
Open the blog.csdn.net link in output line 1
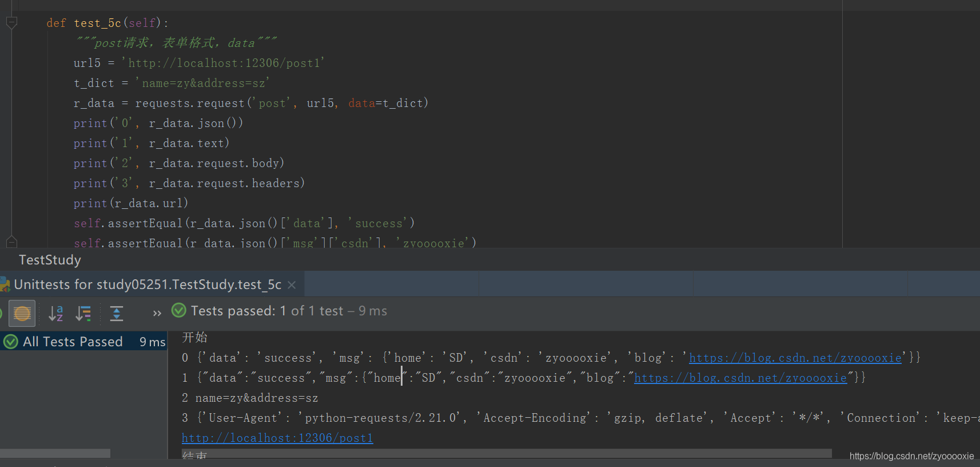[x=740, y=378]
